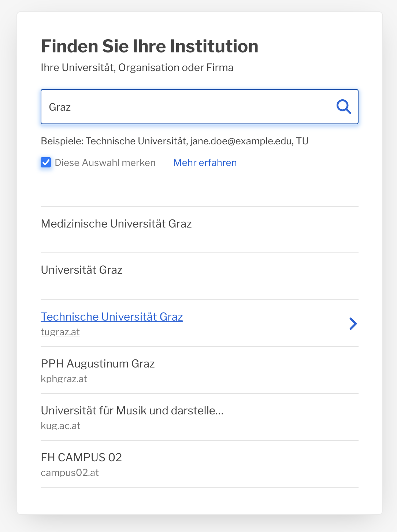This screenshot has width=397, height=532.
Task: Click the kug.ac.at domain text
Action: click(61, 426)
